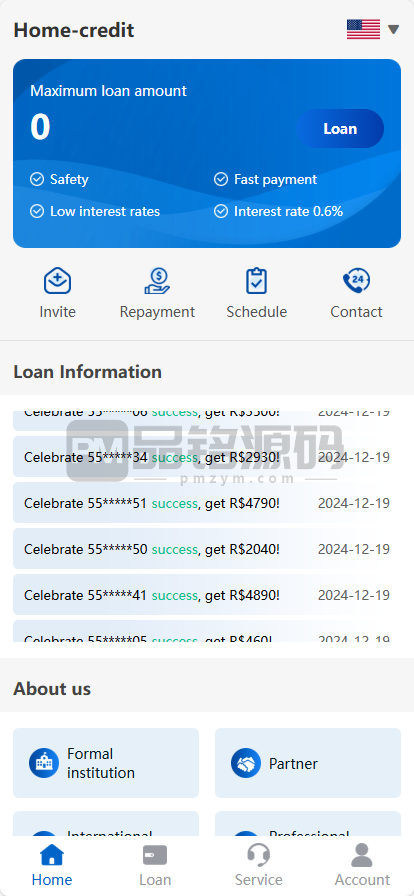
Task: Click the Contact label
Action: click(x=356, y=312)
